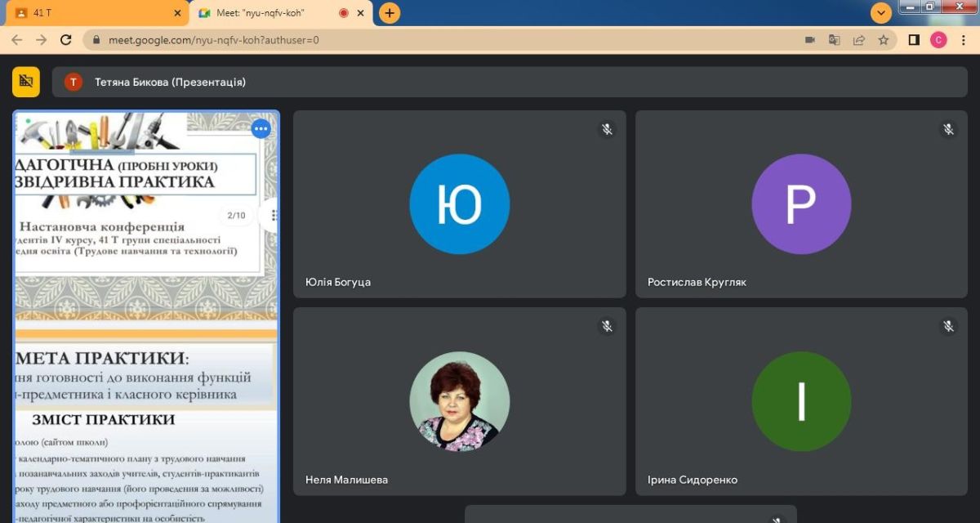980x523 pixels.
Task: Click the muted mic icon on Неля Малишева tile
Action: coord(607,326)
